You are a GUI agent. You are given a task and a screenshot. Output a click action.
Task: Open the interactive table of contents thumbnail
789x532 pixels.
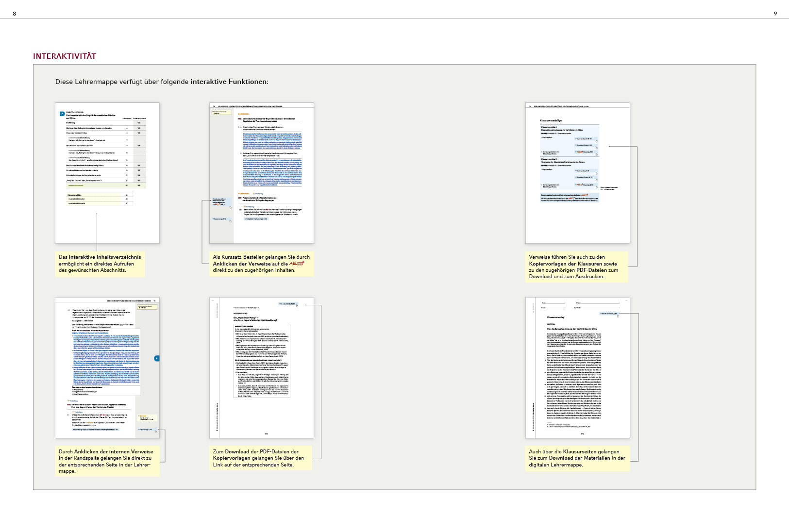[107, 173]
